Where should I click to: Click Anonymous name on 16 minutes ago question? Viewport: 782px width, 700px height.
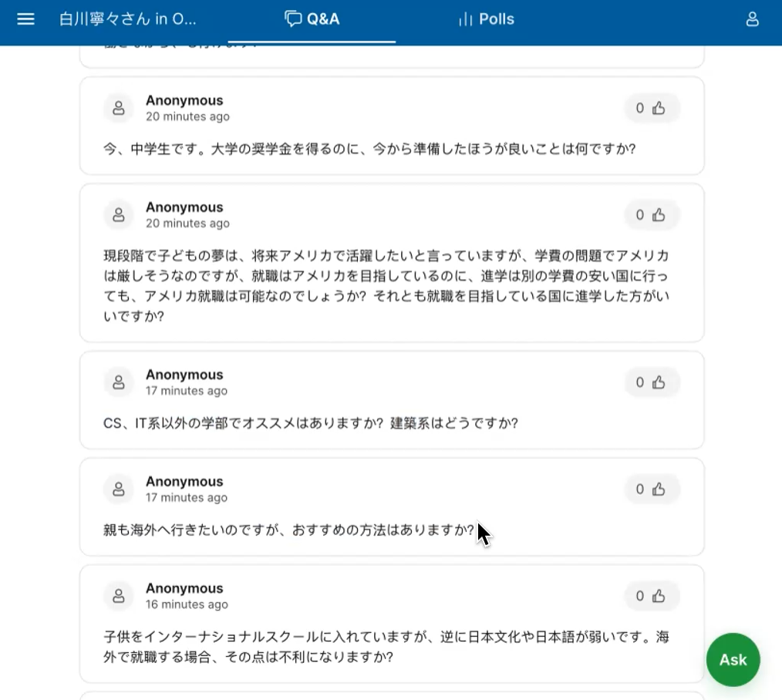[184, 587]
